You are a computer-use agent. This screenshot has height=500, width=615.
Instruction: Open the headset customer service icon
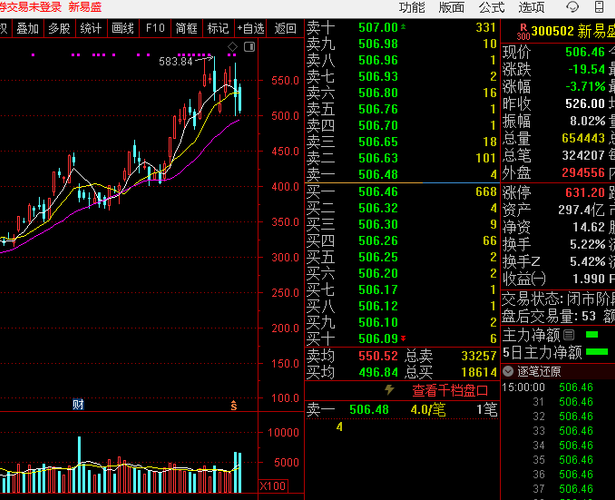pyautogui.click(x=572, y=7)
